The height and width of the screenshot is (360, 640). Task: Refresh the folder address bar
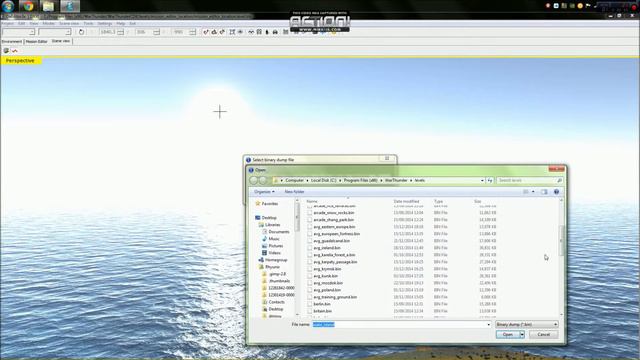pyautogui.click(x=490, y=180)
